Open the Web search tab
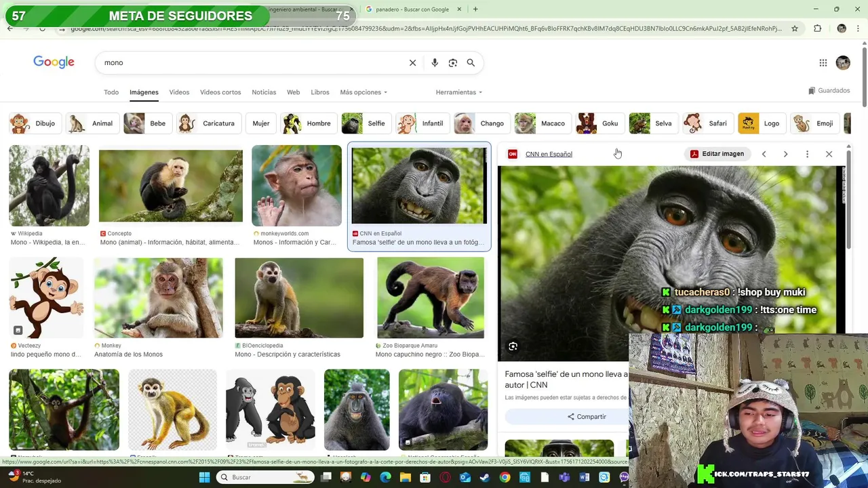The height and width of the screenshot is (488, 868). tap(293, 92)
